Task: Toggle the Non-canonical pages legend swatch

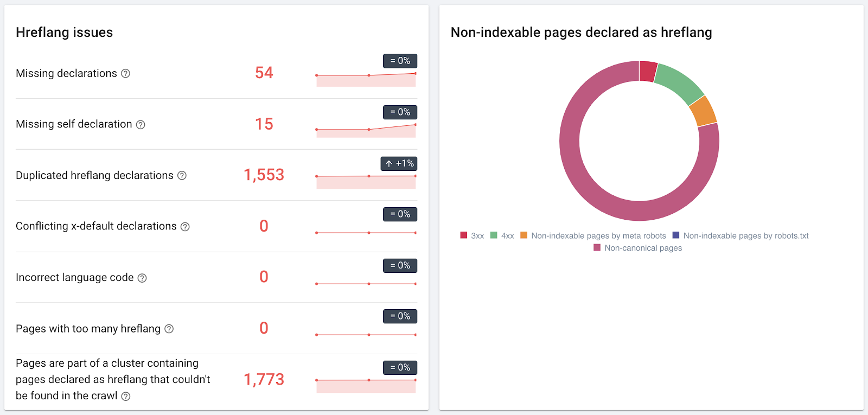Action: tap(597, 247)
